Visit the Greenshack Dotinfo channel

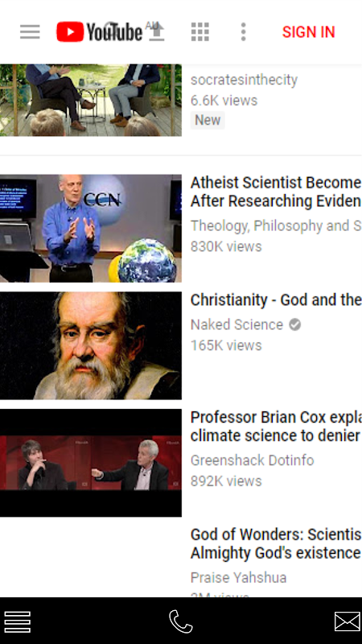pyautogui.click(x=252, y=460)
